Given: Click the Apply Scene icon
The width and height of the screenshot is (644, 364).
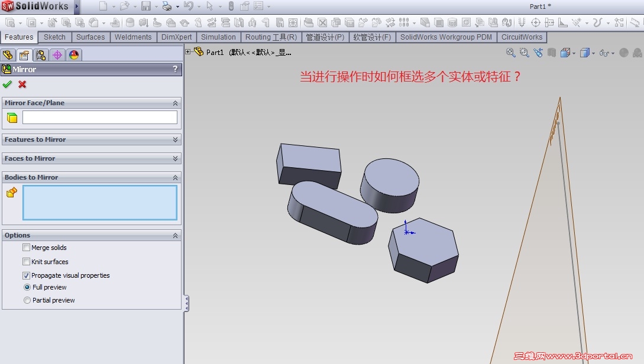Looking at the screenshot, I should coord(637,53).
